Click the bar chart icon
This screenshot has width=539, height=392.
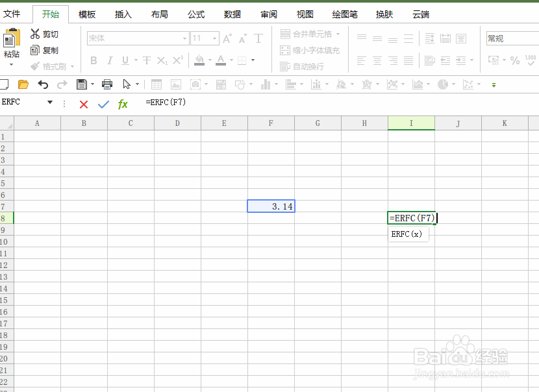291,84
